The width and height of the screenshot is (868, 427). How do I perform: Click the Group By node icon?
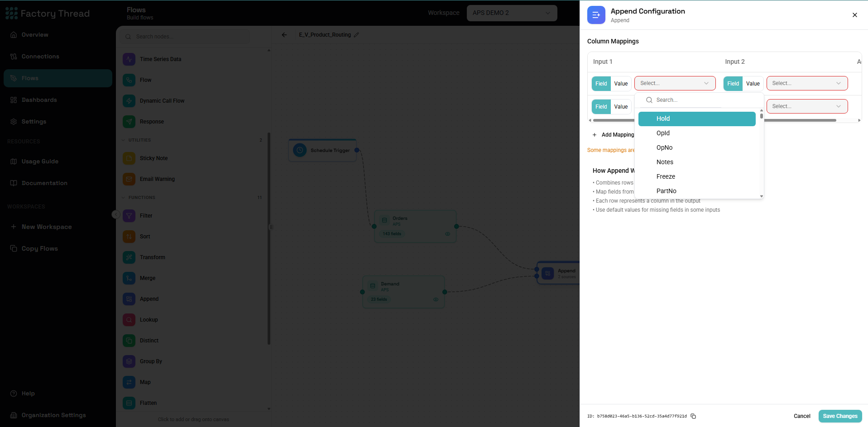pos(129,361)
